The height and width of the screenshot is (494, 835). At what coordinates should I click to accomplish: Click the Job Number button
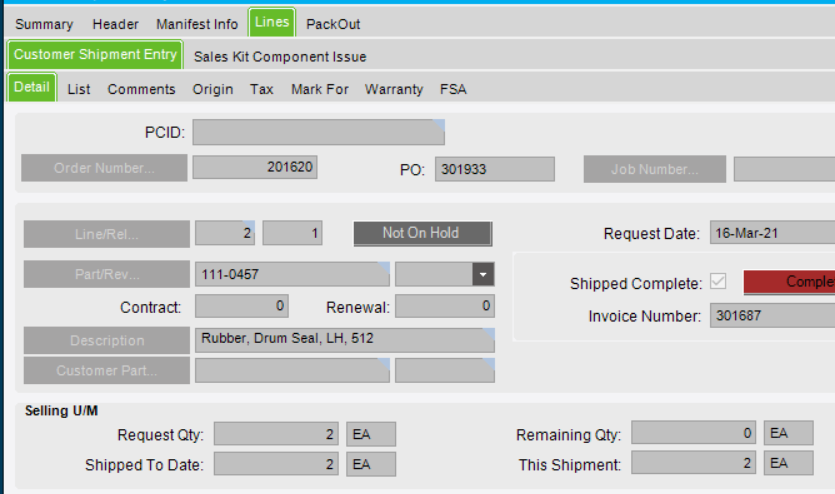tap(654, 169)
